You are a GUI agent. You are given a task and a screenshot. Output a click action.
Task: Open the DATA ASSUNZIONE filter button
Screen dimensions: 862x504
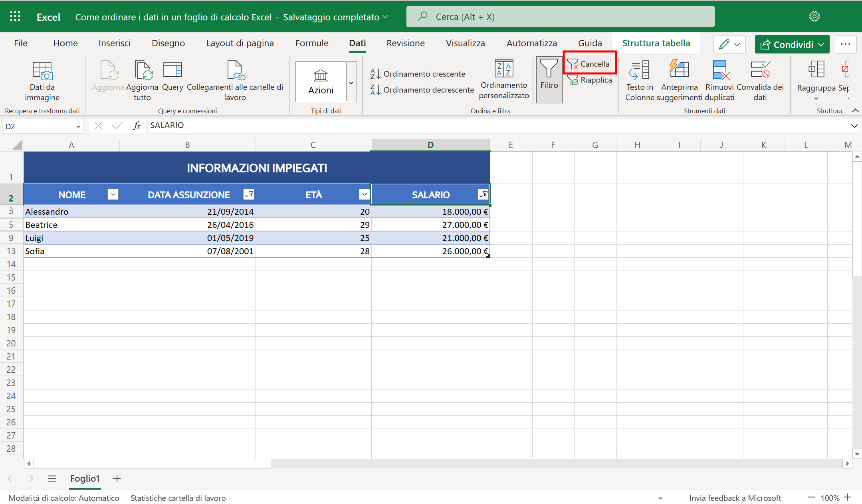249,194
